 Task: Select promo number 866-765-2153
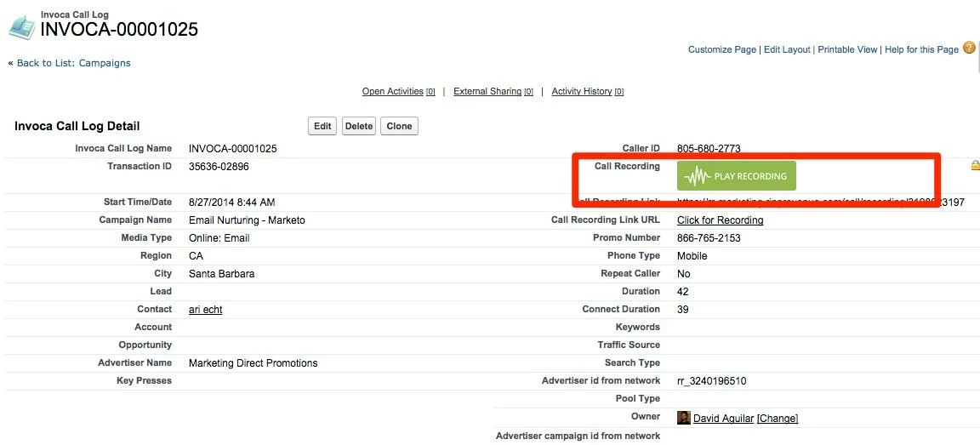[x=709, y=238]
